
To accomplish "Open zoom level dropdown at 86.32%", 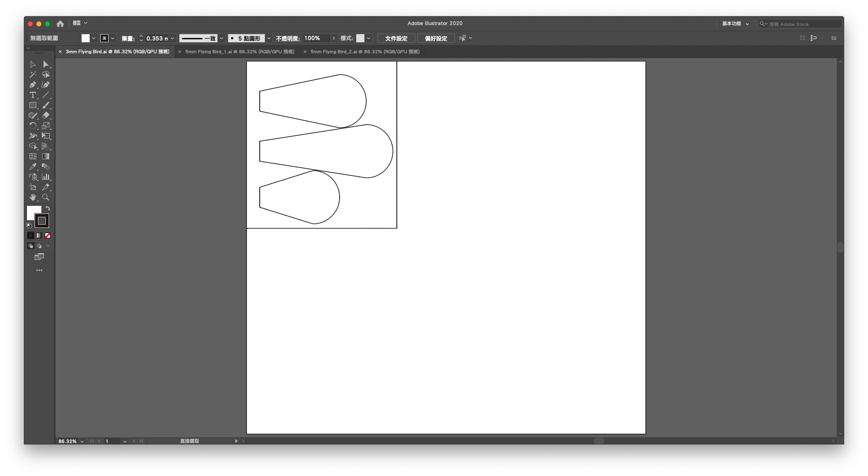I will click(x=82, y=441).
